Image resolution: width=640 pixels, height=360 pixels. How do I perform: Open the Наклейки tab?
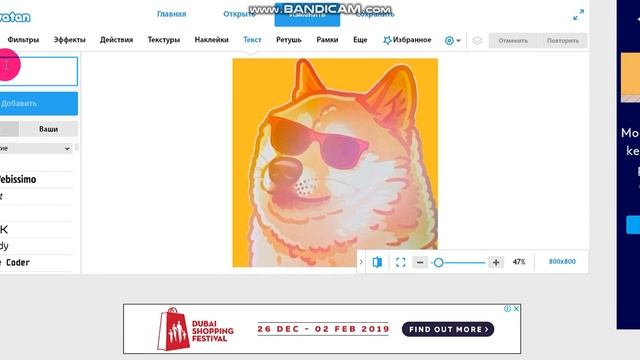click(211, 40)
